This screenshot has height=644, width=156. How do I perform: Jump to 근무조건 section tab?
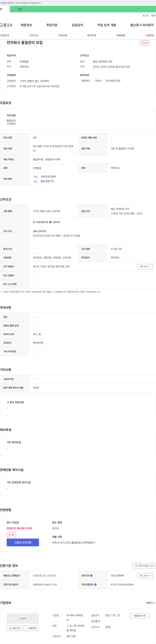(x=34, y=35)
